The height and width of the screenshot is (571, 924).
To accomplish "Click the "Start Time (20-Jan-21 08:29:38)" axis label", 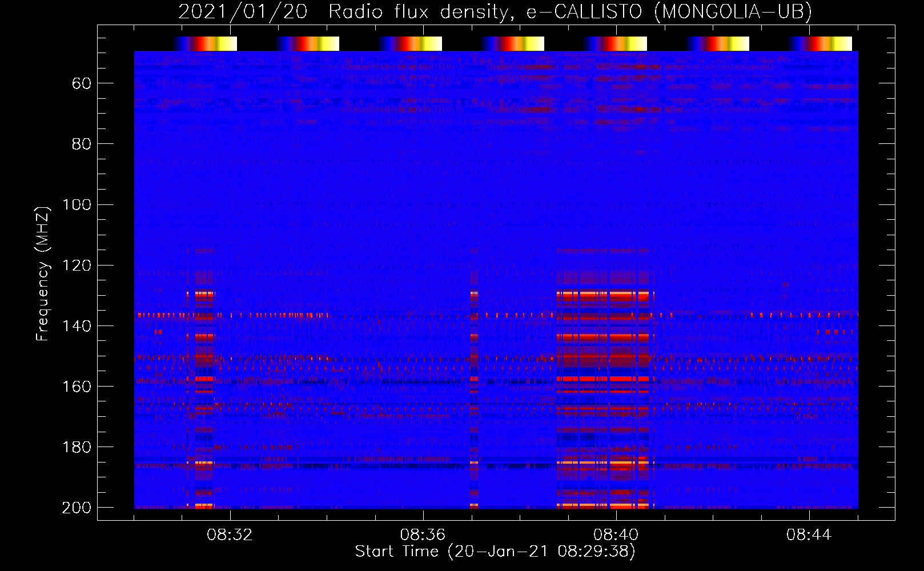I will [495, 552].
